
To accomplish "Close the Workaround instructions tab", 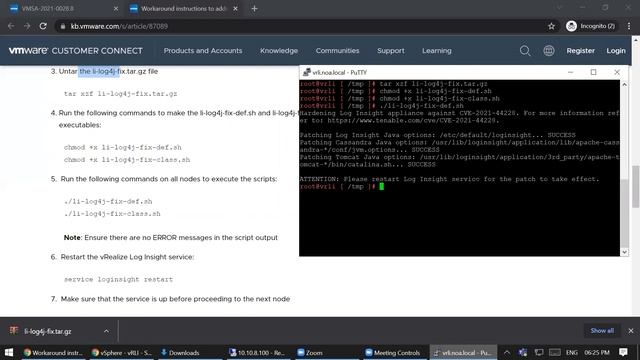I will [x=236, y=9].
